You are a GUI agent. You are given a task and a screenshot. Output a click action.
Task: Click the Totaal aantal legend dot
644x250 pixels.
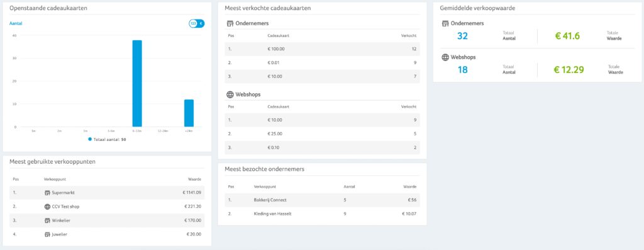pyautogui.click(x=90, y=139)
